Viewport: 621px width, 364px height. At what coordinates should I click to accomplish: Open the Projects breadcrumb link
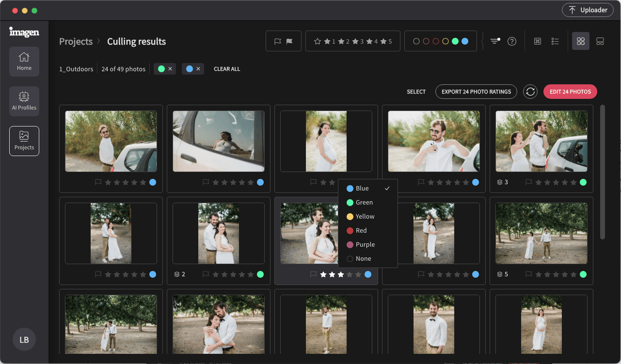click(76, 41)
